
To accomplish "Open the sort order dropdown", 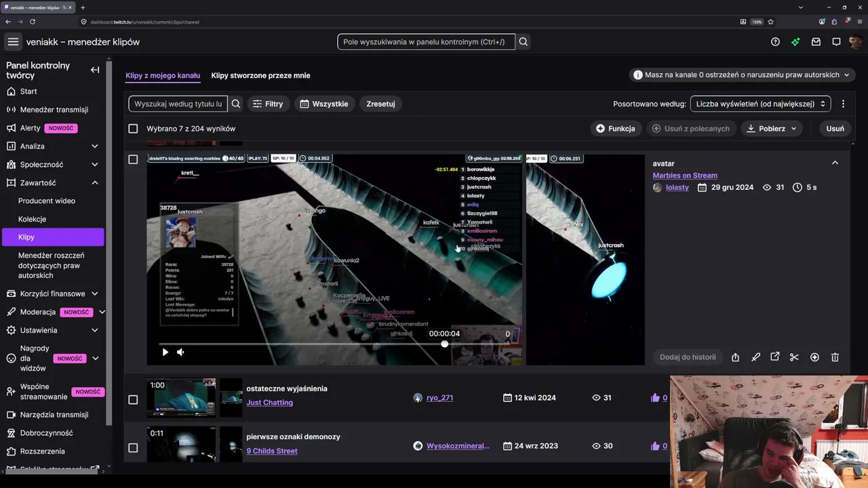I will [x=761, y=104].
